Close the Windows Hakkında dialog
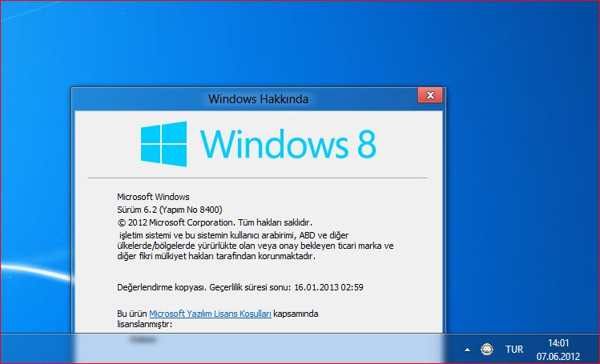Screen dimensions: 600x364 430,95
